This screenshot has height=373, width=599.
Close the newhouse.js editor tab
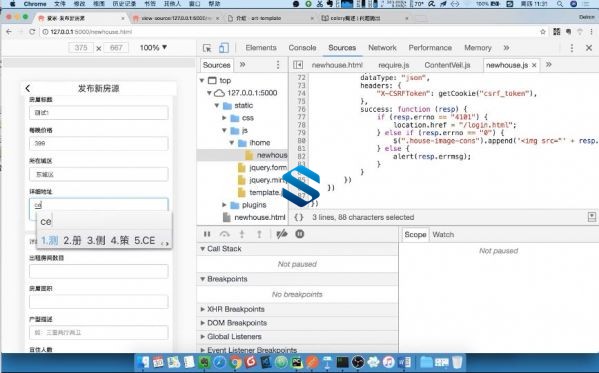(x=534, y=65)
